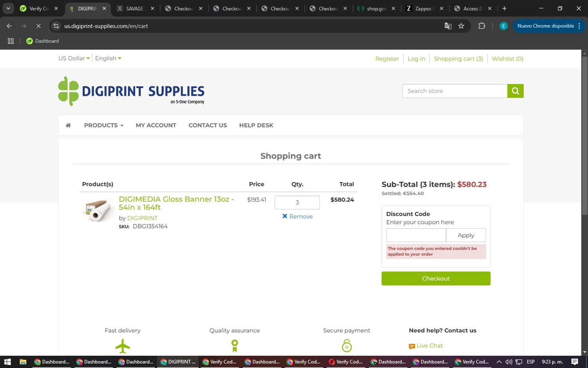This screenshot has width=588, height=368.
Task: Open the Chrome profile avatar E
Action: click(503, 26)
